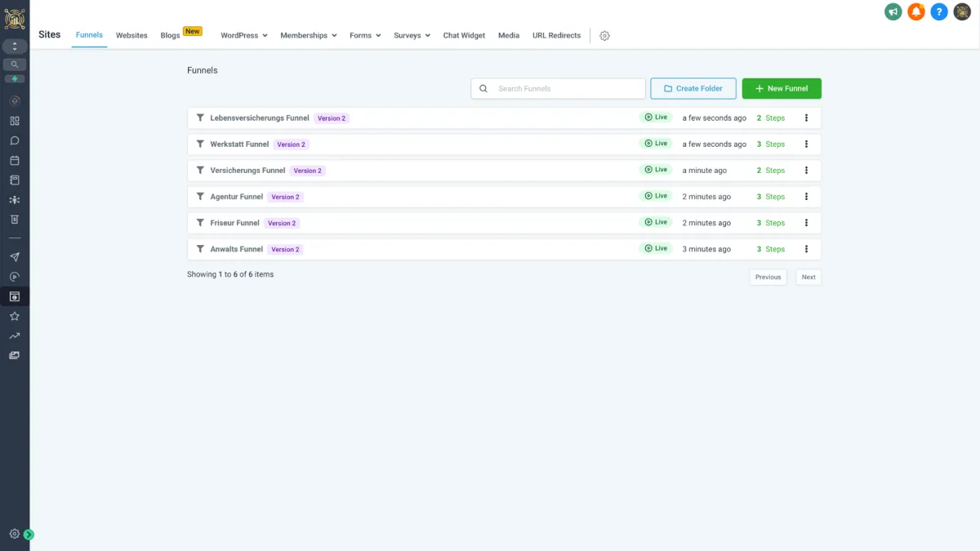Open the Anwalts Funnel
The image size is (980, 551).
(237, 248)
